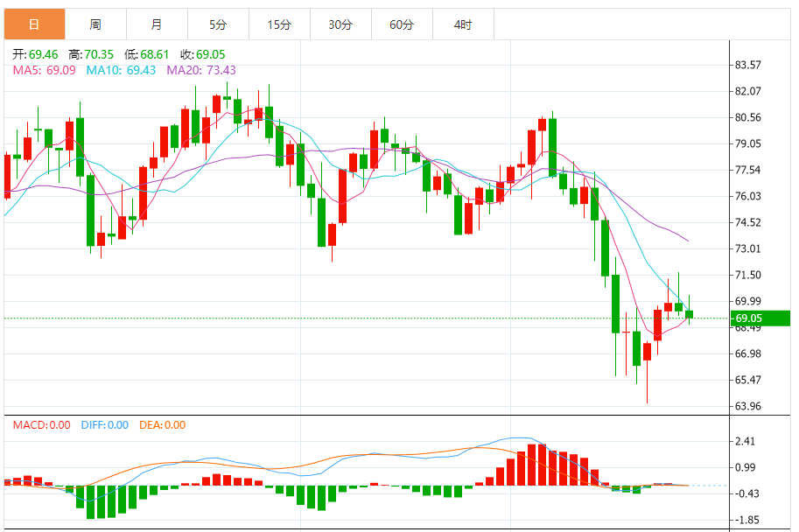The height and width of the screenshot is (532, 799).
Task: Click the 69.99 price axis label
Action: 748,301
